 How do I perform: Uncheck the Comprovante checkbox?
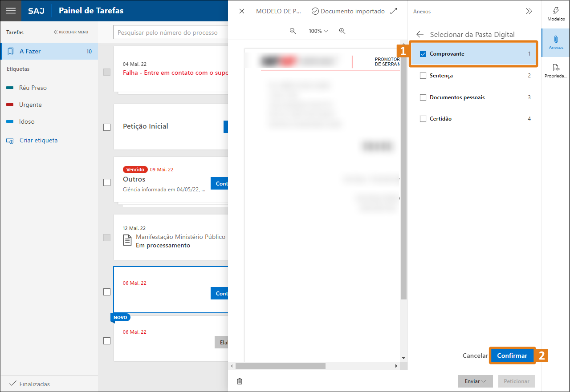point(423,54)
